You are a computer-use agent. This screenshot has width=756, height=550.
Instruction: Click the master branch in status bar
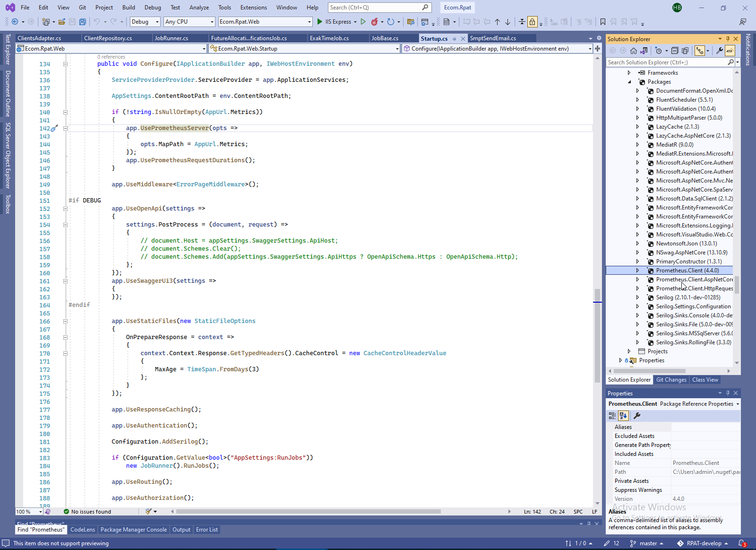tap(647, 543)
